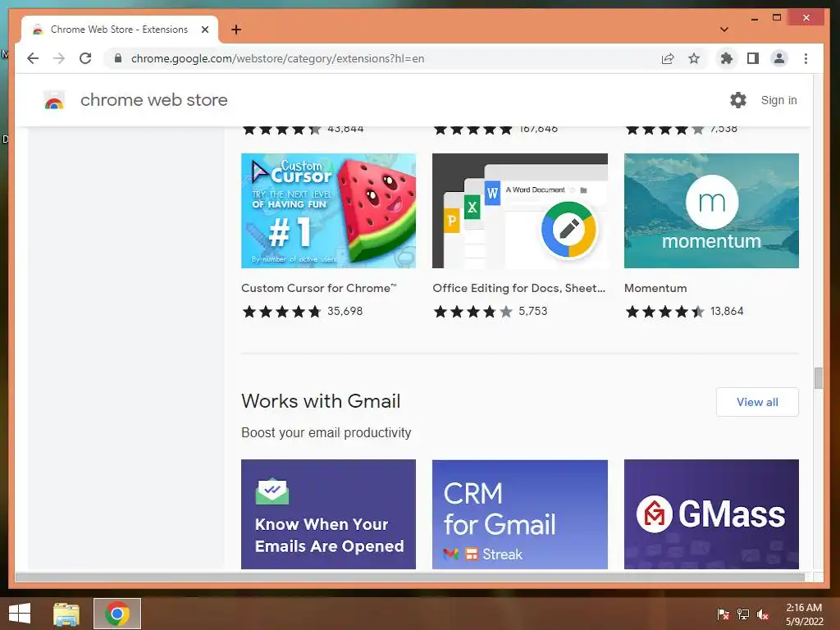Open CRM for Gmail Streak card
Screen dimensions: 840x630
click(x=519, y=514)
